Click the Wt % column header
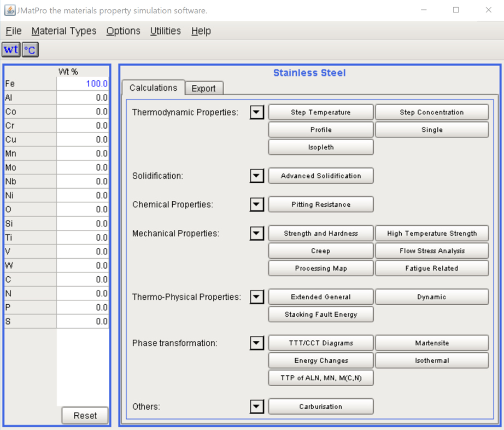The width and height of the screenshot is (504, 430). 68,72
